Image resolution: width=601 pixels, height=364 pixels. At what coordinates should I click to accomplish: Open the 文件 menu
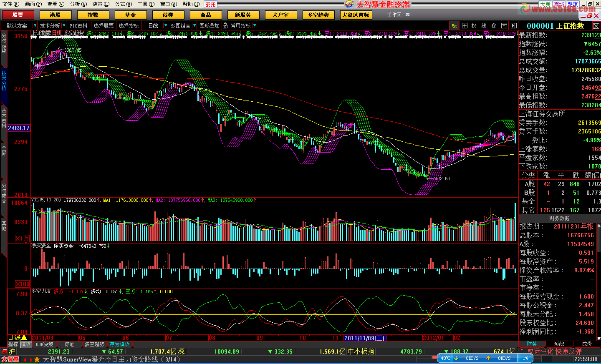[x=11, y=4]
